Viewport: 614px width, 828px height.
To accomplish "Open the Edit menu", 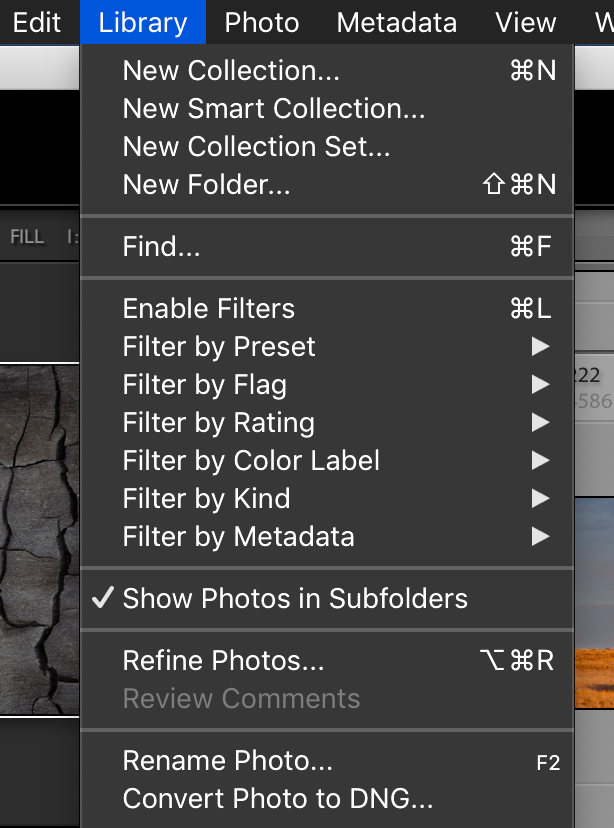I will point(37,22).
